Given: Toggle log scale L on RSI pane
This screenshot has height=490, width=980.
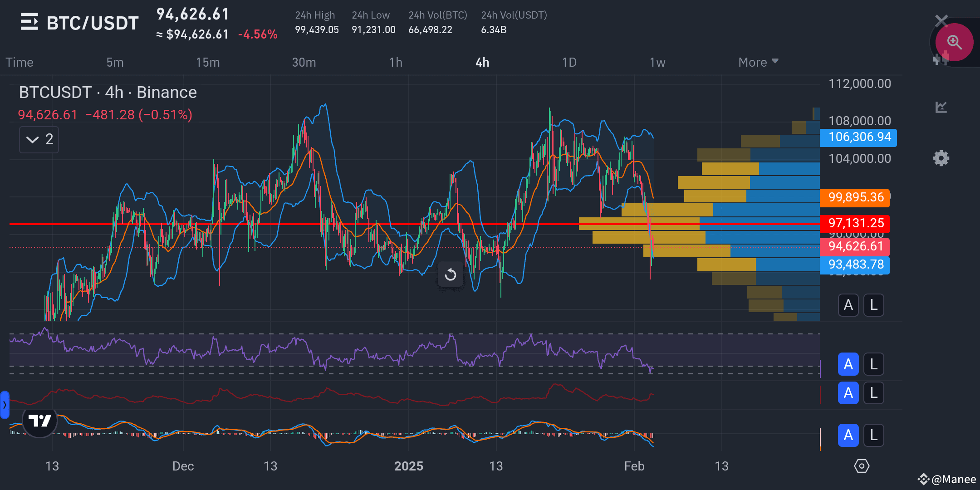Looking at the screenshot, I should (873, 364).
